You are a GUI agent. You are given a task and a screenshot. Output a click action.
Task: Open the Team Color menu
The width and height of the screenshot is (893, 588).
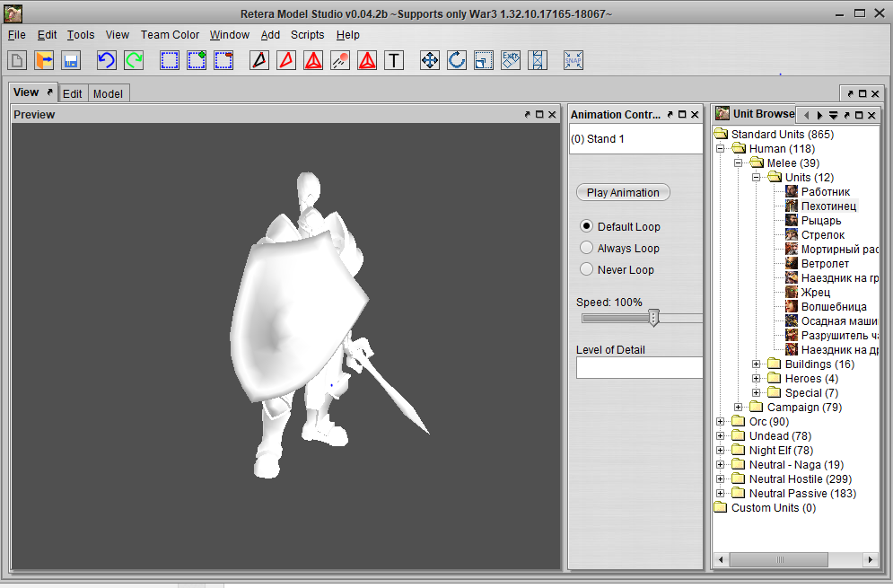click(x=170, y=35)
